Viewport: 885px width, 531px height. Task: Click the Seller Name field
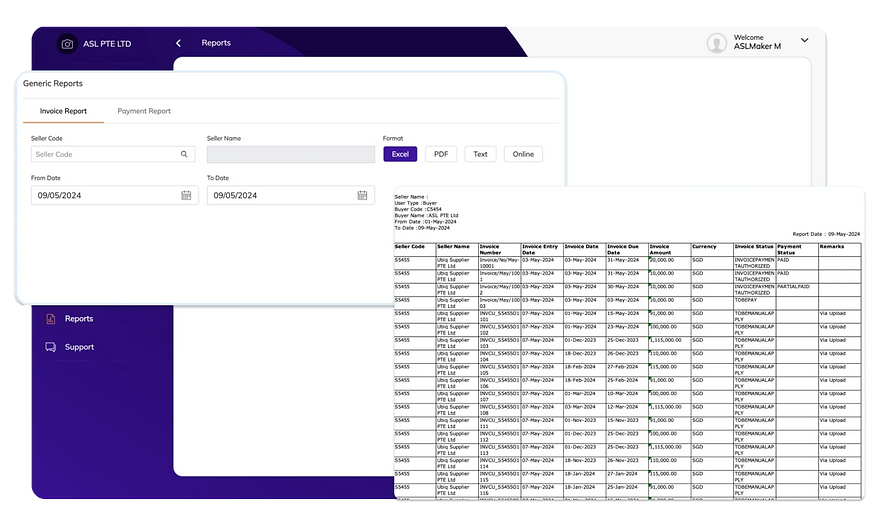[291, 154]
